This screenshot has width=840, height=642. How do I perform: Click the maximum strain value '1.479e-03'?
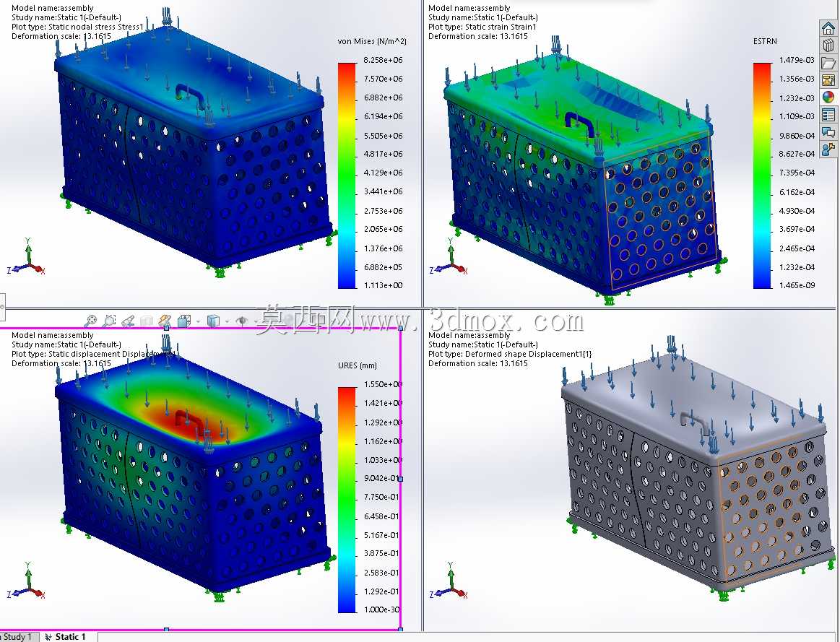pyautogui.click(x=797, y=60)
